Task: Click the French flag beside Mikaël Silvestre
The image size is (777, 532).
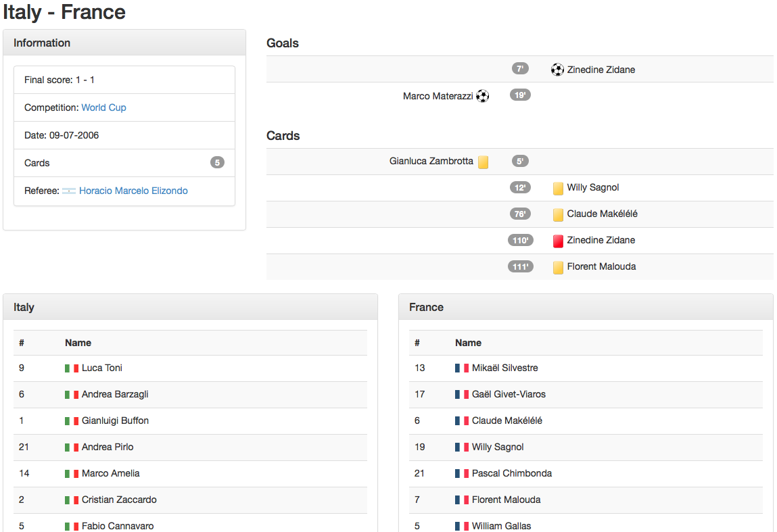Action: click(462, 368)
